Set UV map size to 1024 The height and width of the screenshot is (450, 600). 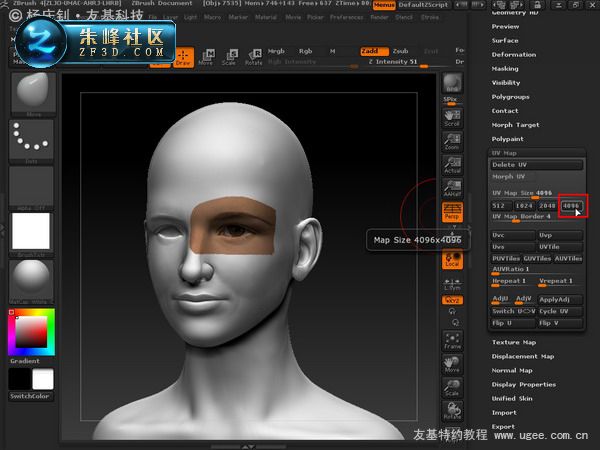[524, 206]
